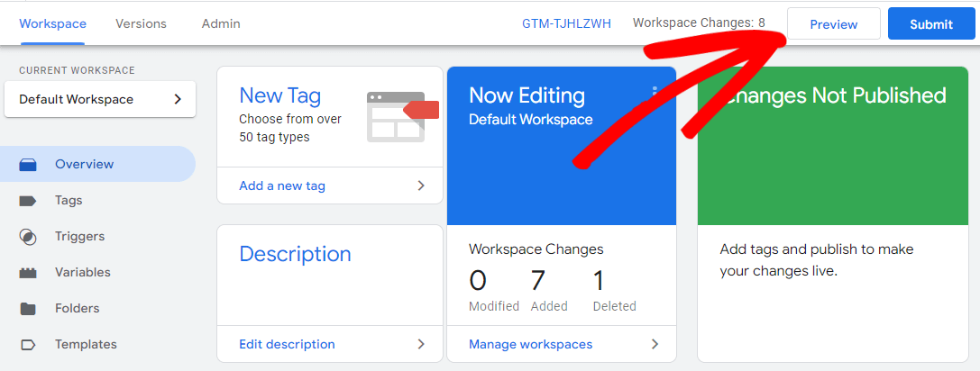Switch to the Versions tab

(141, 23)
